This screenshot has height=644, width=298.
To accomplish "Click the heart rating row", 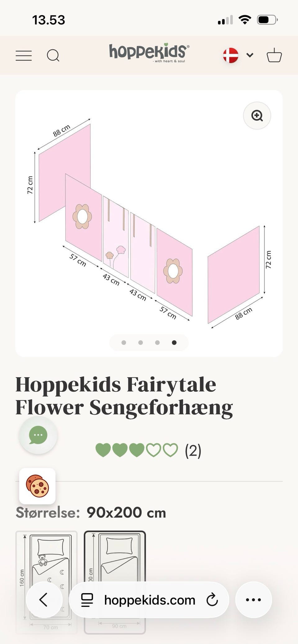I will click(x=137, y=450).
